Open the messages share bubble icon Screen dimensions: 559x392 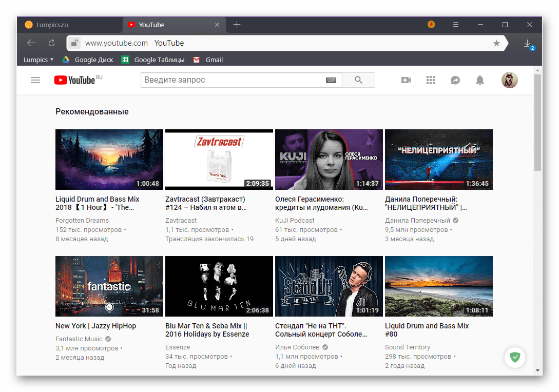point(455,80)
